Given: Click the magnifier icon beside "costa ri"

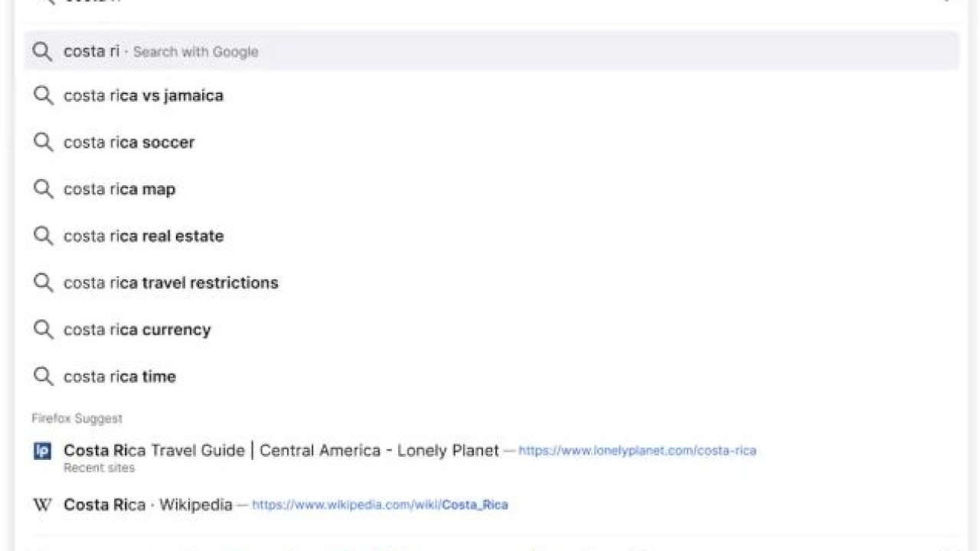Looking at the screenshot, I should click(x=43, y=51).
